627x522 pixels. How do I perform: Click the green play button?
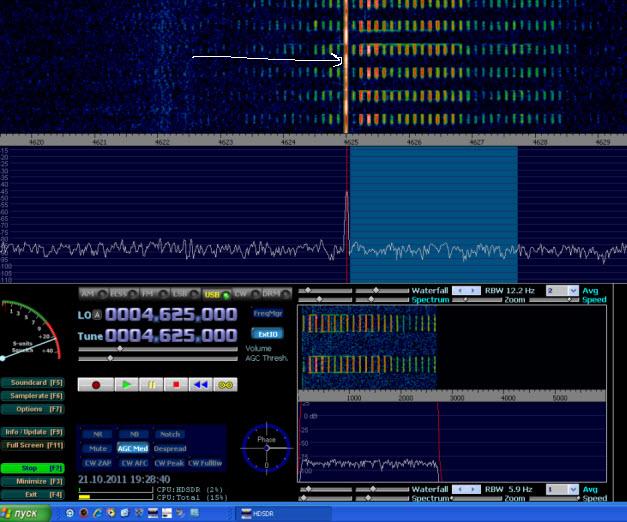(x=126, y=384)
